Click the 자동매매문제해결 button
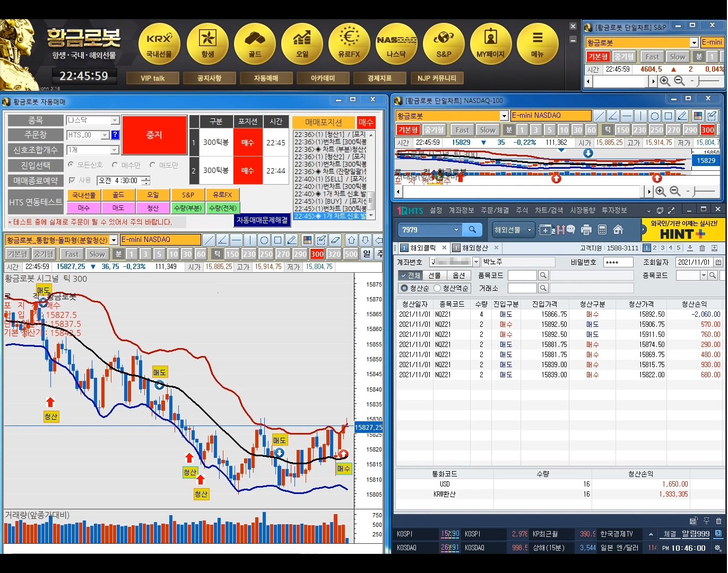This screenshot has width=728, height=573. [262, 220]
